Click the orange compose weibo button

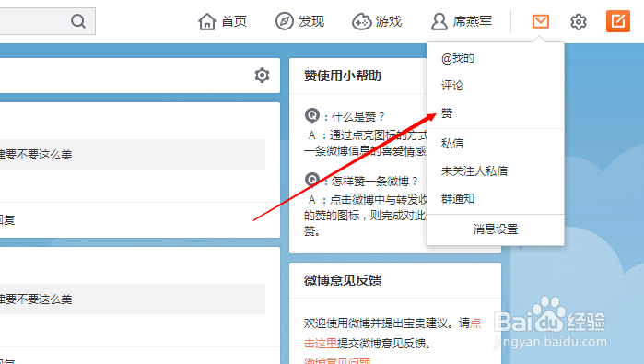point(617,21)
